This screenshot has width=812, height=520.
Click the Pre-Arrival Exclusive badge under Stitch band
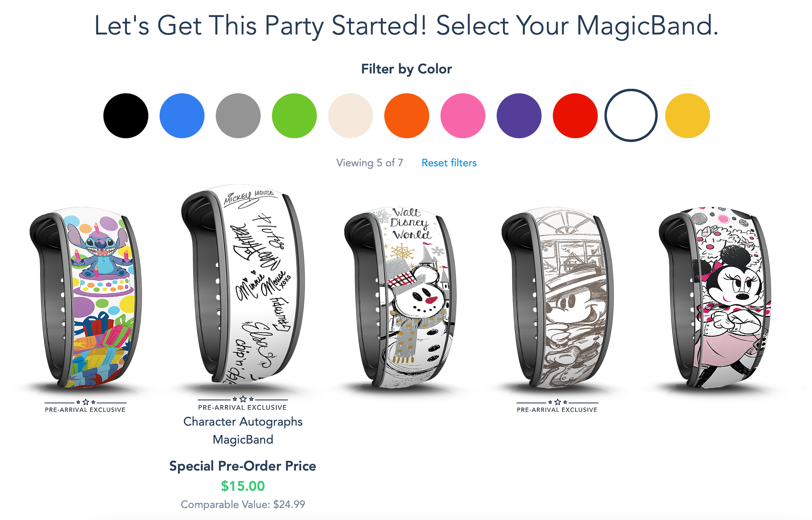pyautogui.click(x=85, y=406)
